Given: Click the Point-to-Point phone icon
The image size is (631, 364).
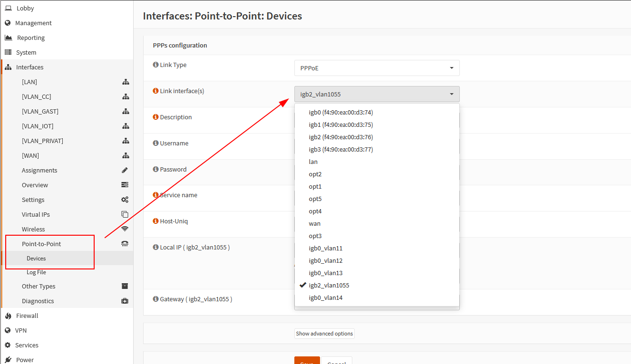Looking at the screenshot, I should tap(125, 244).
